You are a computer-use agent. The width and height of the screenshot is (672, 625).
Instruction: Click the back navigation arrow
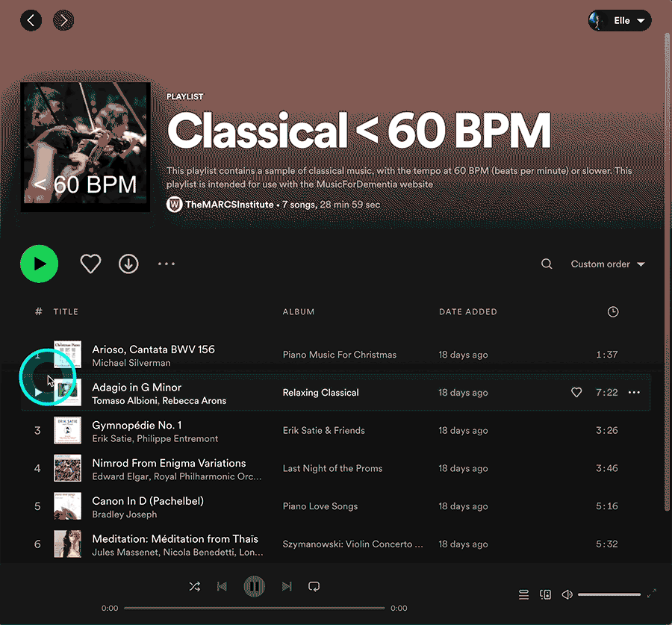pos(31,20)
